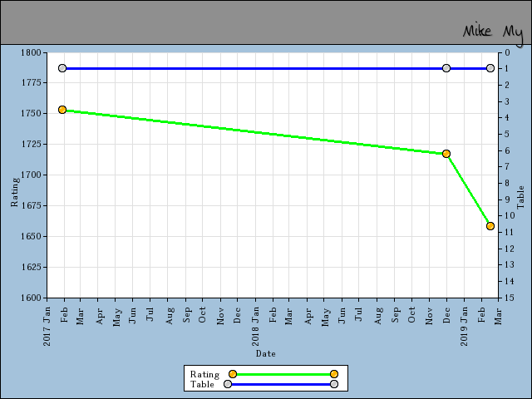
Task: Click the lowest orange Rating point near 1658
Action: pos(490,226)
